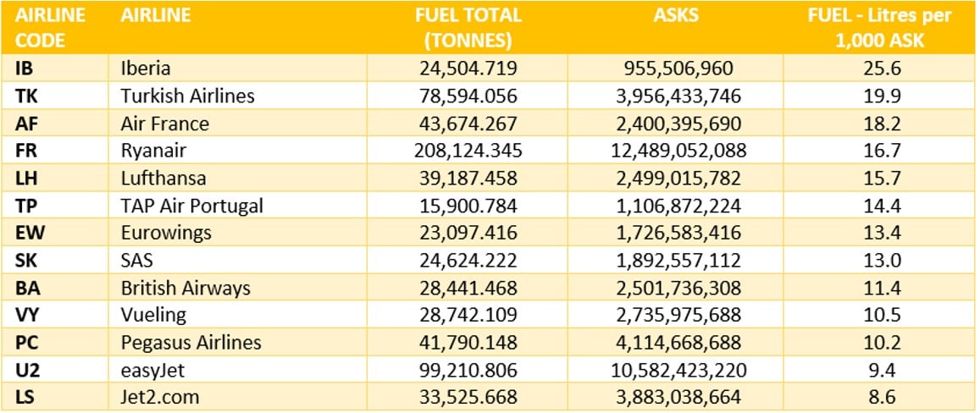Select the British Airways name cell
Image resolution: width=980 pixels, height=413 pixels.
(185, 289)
